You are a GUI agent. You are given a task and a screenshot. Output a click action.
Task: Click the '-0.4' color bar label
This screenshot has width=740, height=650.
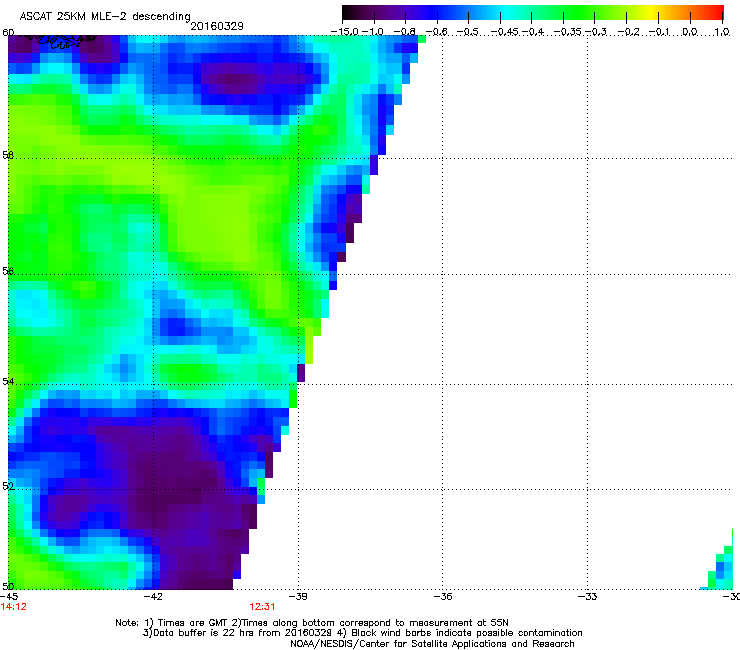coord(532,32)
